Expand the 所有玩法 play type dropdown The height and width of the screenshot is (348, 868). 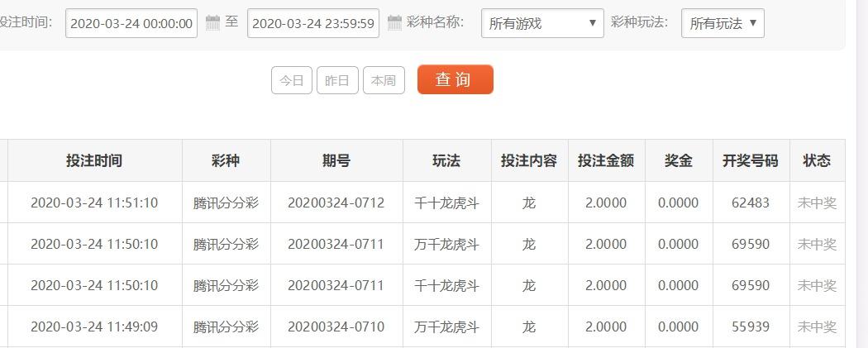[x=723, y=23]
